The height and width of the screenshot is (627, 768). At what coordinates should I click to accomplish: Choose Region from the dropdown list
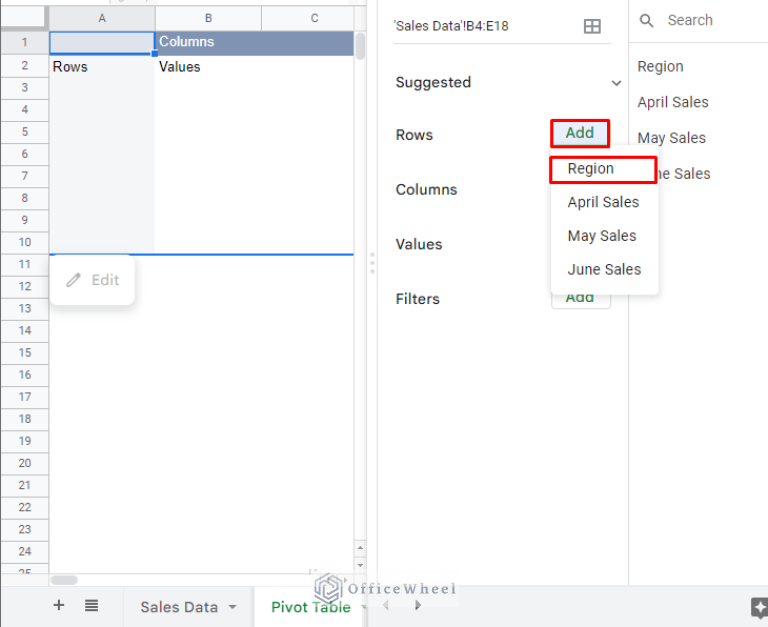[x=603, y=169]
